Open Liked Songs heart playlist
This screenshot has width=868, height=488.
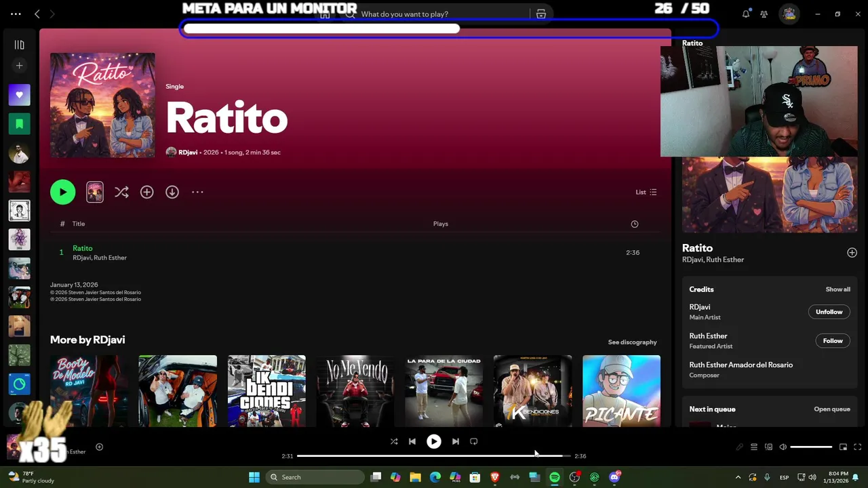[19, 95]
